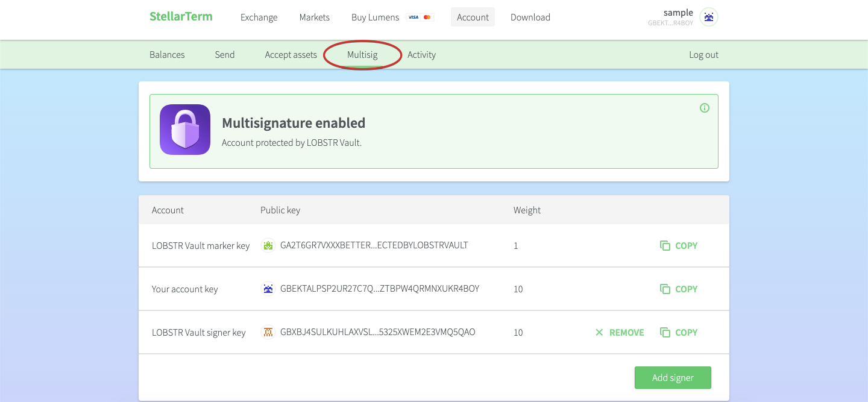Click the sample account avatar icon
This screenshot has height=402, width=868.
click(x=709, y=17)
